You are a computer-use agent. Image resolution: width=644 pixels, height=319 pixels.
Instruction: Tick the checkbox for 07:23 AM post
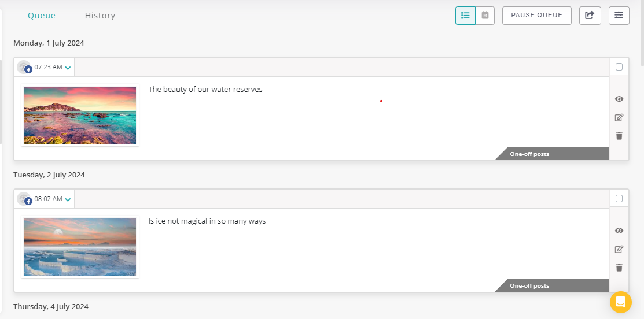point(619,67)
